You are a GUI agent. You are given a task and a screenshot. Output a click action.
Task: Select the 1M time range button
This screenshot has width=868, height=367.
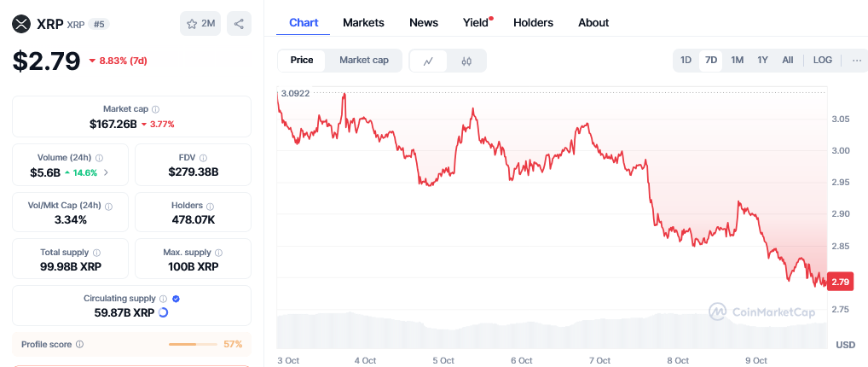click(x=737, y=60)
